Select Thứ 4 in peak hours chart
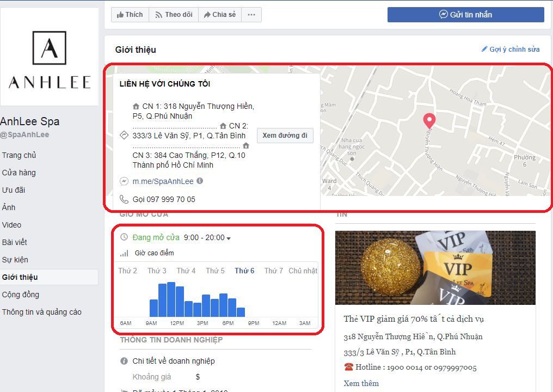This screenshot has height=392, width=553. 186,271
